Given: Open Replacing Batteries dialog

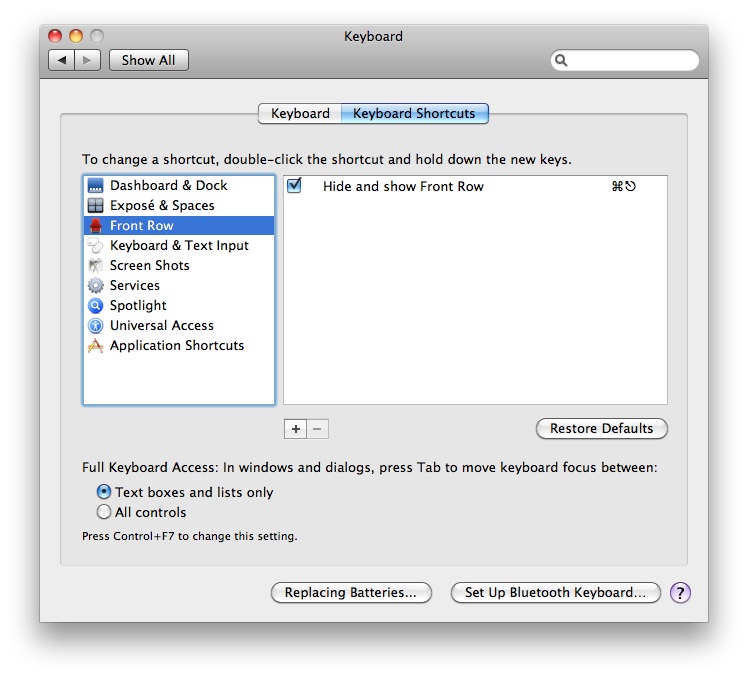Looking at the screenshot, I should point(351,593).
